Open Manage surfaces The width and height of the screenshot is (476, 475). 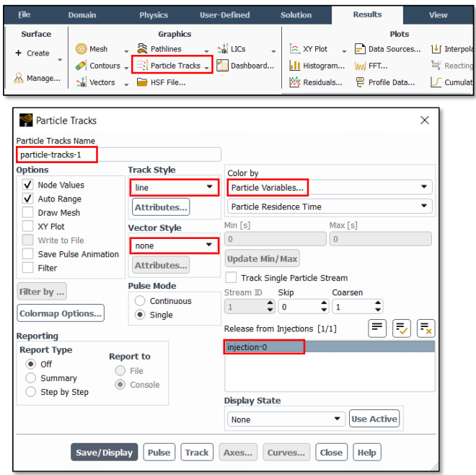tap(37, 78)
